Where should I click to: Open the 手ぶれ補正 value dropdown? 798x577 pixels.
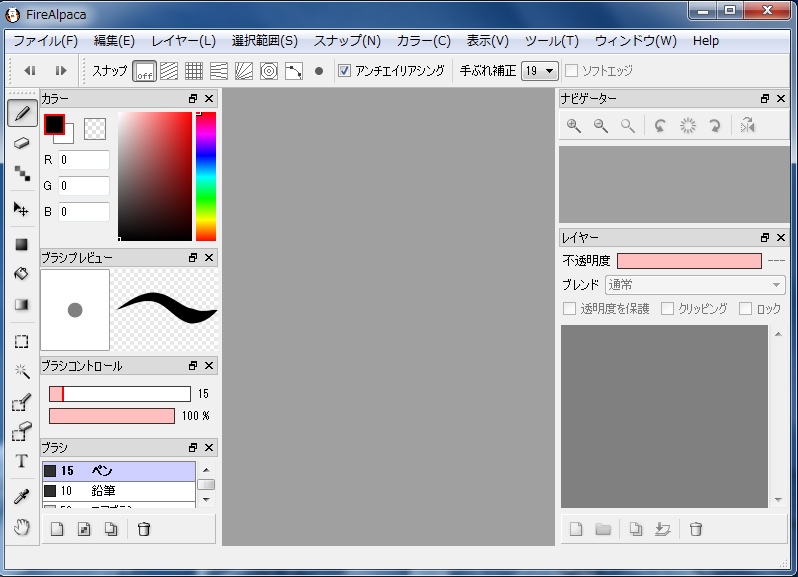click(x=539, y=71)
